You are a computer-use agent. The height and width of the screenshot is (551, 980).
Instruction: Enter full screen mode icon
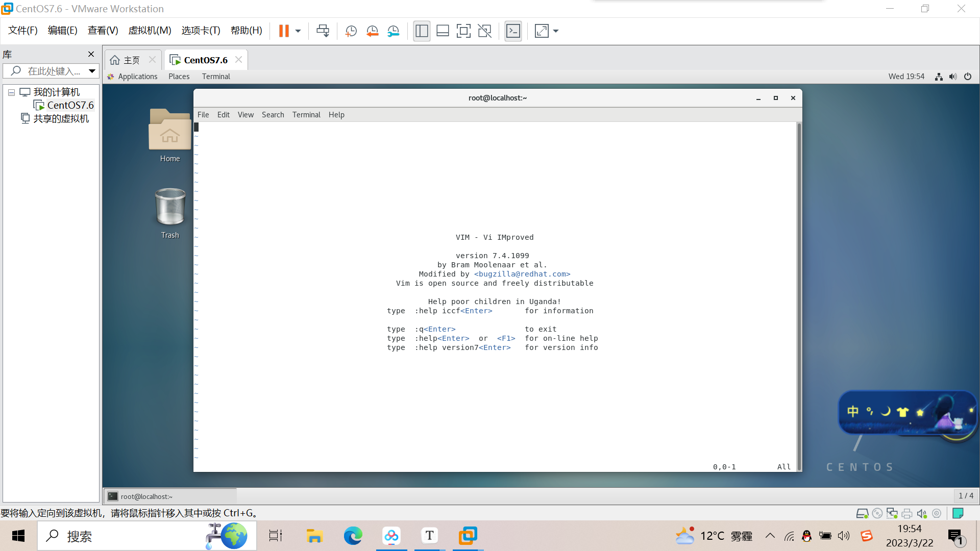click(463, 31)
